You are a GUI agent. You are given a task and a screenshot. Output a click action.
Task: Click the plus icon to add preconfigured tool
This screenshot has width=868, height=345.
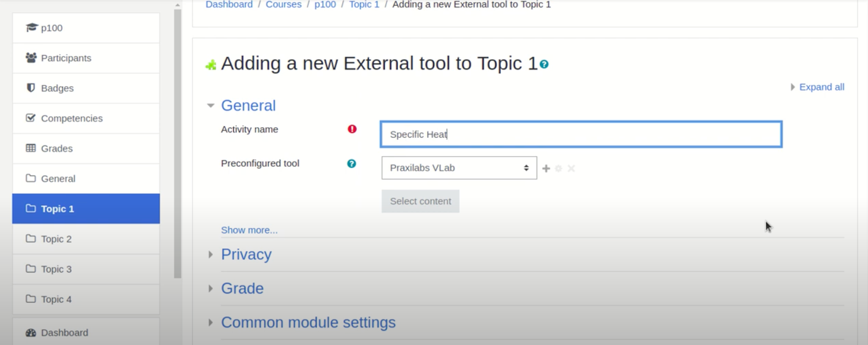pyautogui.click(x=546, y=169)
